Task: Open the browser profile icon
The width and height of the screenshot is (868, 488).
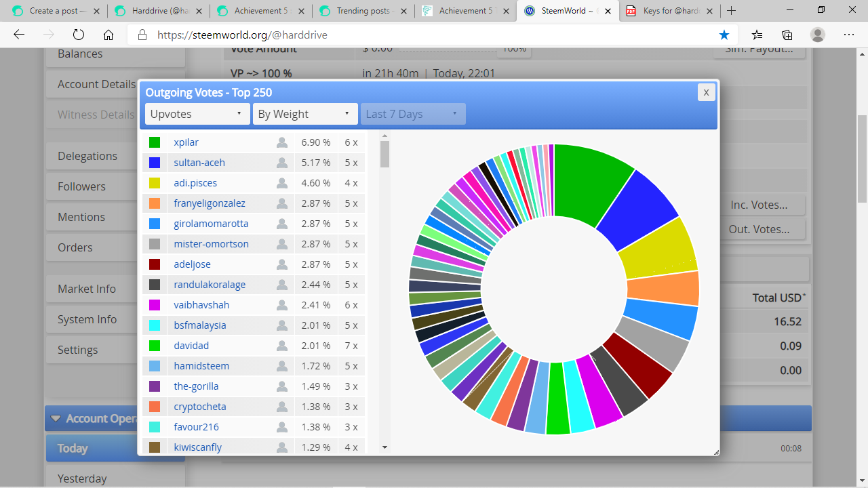Action: pos(817,35)
